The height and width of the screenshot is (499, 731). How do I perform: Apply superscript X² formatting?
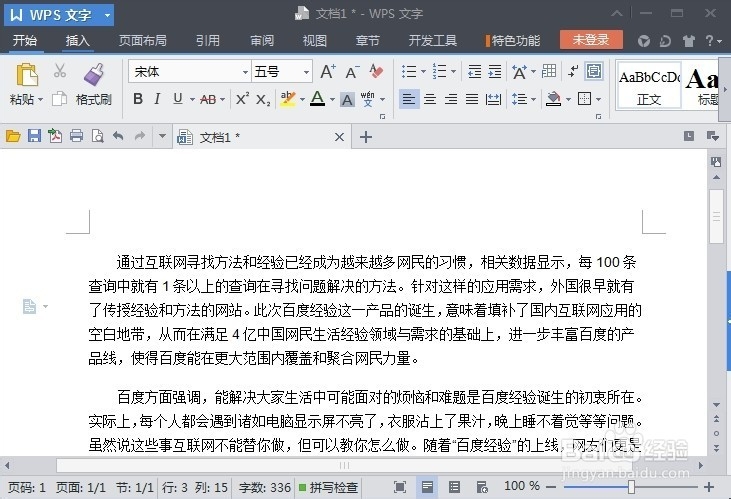pos(242,99)
